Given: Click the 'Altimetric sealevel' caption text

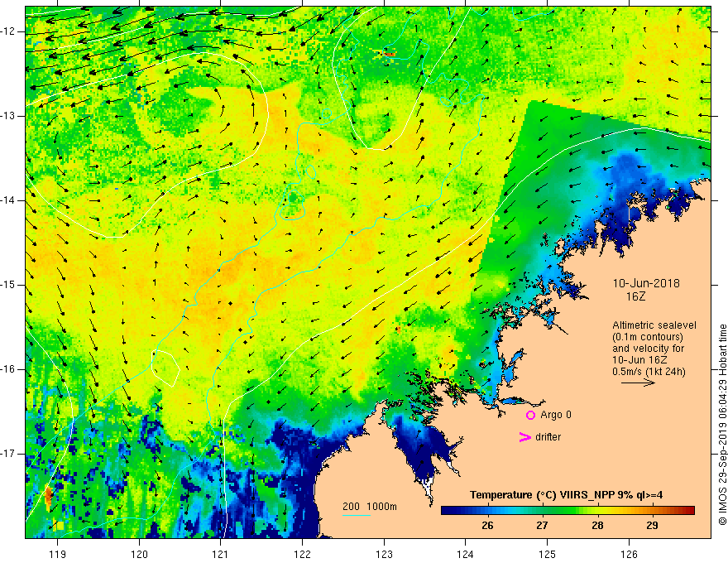Looking at the screenshot, I should pyautogui.click(x=654, y=325).
